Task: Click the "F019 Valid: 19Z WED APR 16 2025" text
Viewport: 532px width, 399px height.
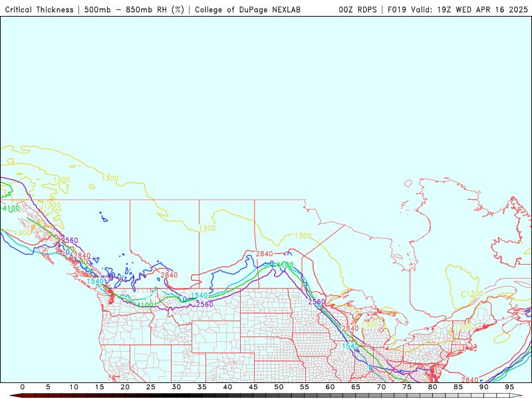Action: click(458, 9)
